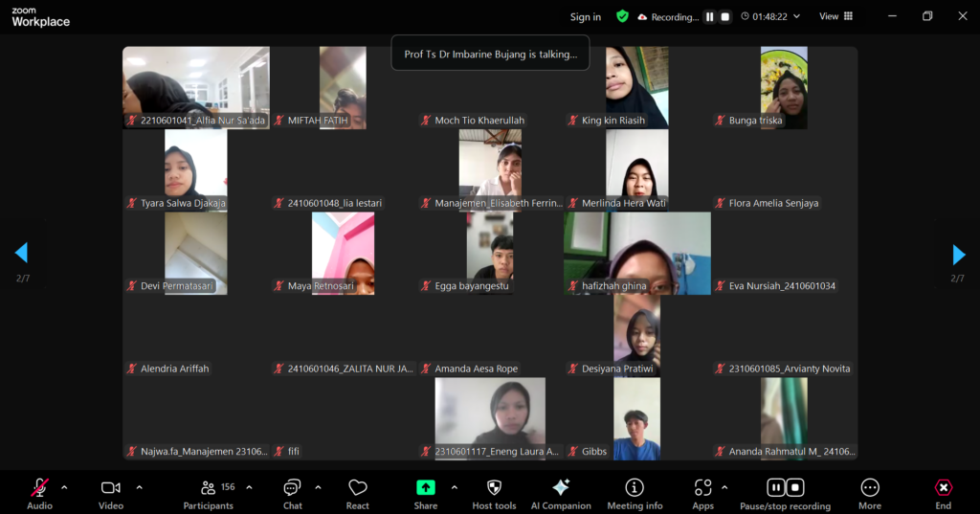Select Gibbs participant video tile
Screen dimensions: 980x514
pyautogui.click(x=636, y=419)
